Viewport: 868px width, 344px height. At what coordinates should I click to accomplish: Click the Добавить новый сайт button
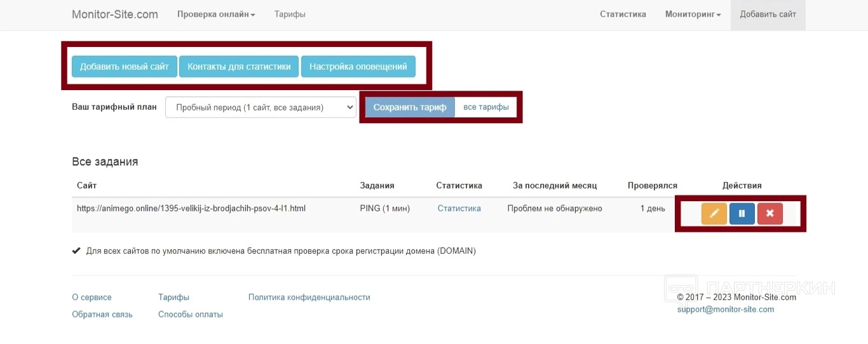coord(125,67)
